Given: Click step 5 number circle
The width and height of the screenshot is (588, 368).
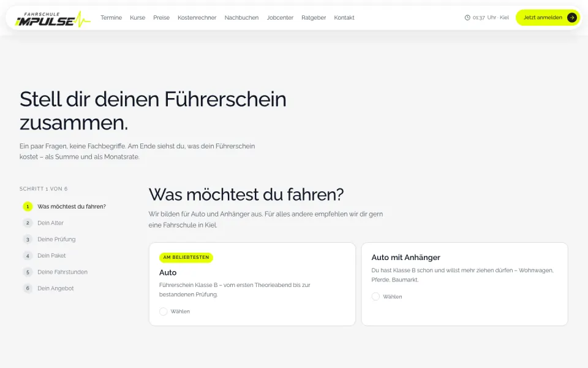Looking at the screenshot, I should (28, 272).
